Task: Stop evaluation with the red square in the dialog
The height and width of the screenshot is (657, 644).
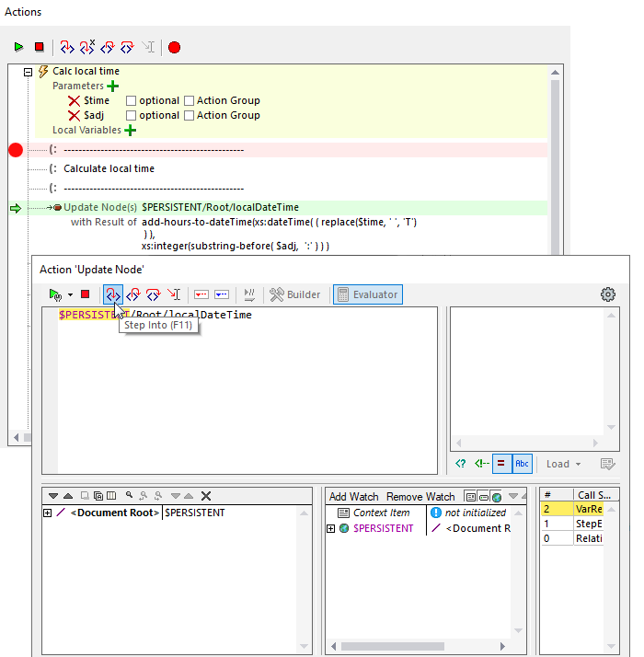Action: click(85, 294)
